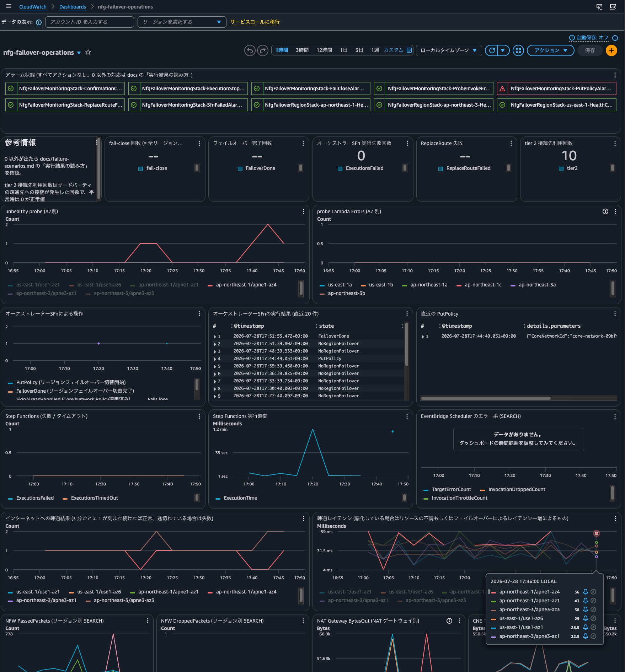Click alarm bell for ap-northeast-1/apne1-az4 tooltip row
Screen dimensions: 625x672
tap(585, 592)
